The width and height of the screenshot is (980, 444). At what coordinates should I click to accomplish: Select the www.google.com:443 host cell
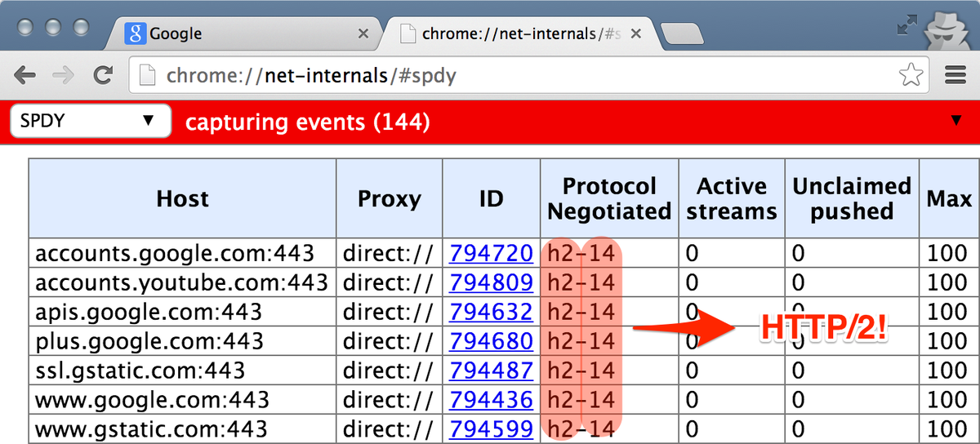[182, 400]
